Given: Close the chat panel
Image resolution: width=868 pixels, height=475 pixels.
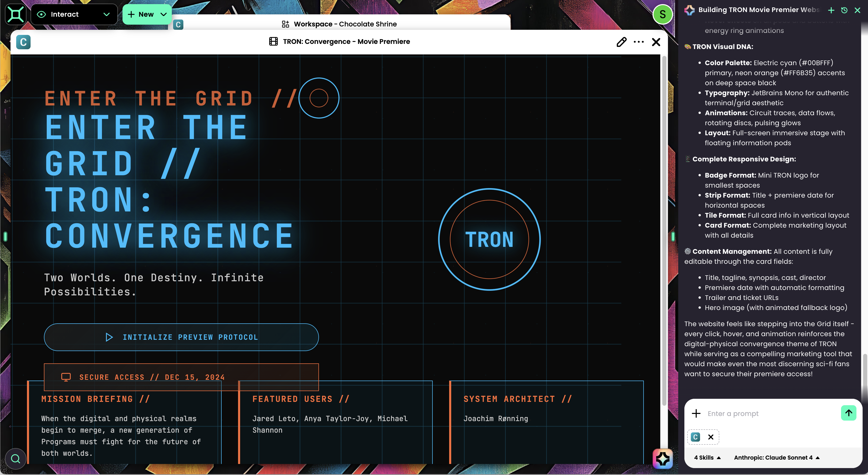Looking at the screenshot, I should pyautogui.click(x=857, y=10).
